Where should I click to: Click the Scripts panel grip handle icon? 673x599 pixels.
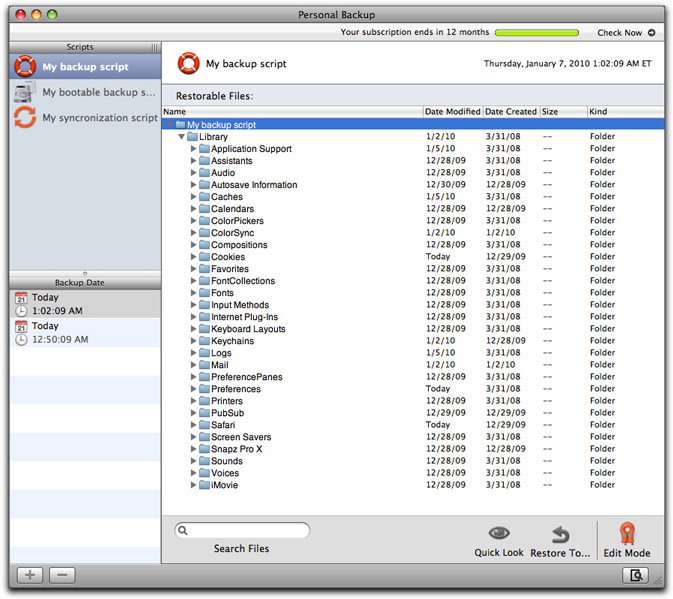(155, 47)
